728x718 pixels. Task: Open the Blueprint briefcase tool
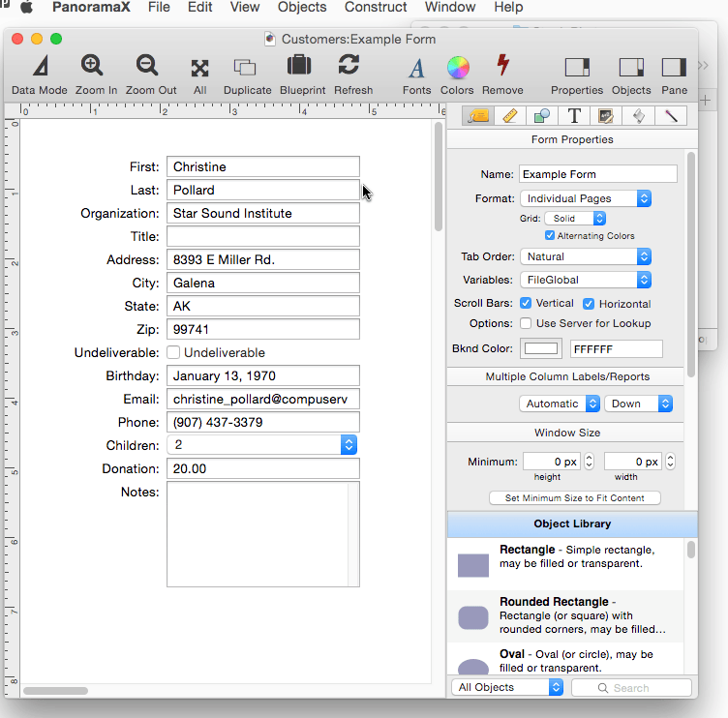(x=302, y=75)
